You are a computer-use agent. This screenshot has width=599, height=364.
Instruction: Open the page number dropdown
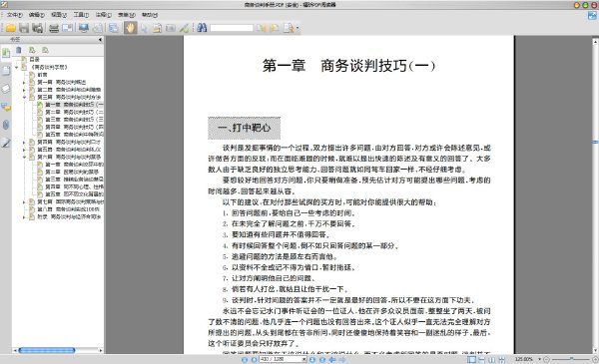pyautogui.click(x=304, y=359)
